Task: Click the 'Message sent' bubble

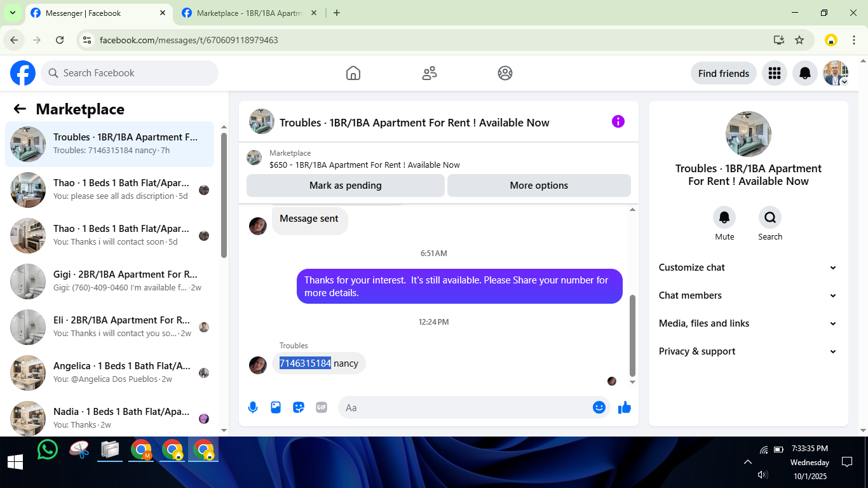Action: (x=310, y=220)
